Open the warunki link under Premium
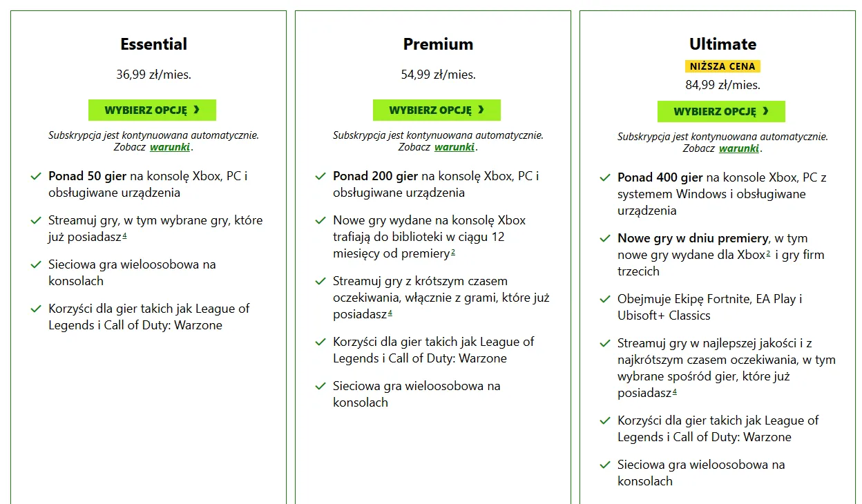The image size is (862, 504). point(454,147)
